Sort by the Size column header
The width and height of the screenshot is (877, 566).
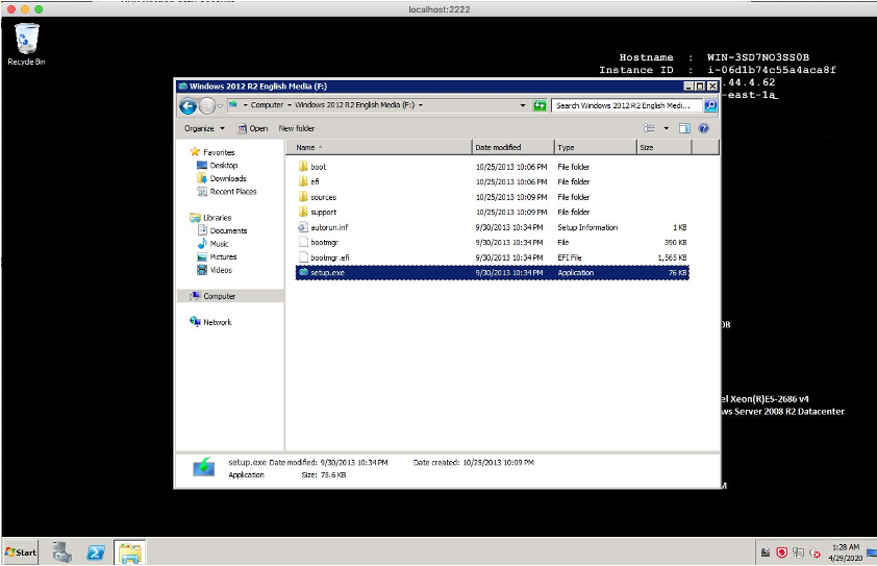pos(664,148)
